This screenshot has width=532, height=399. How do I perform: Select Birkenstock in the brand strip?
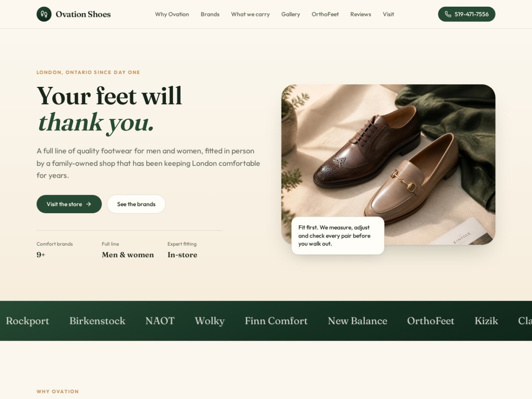97,321
